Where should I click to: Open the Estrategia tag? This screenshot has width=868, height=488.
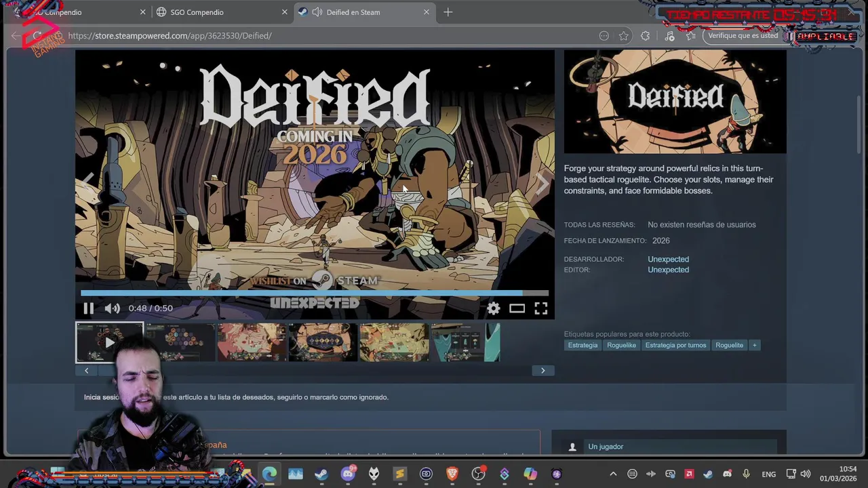(583, 345)
